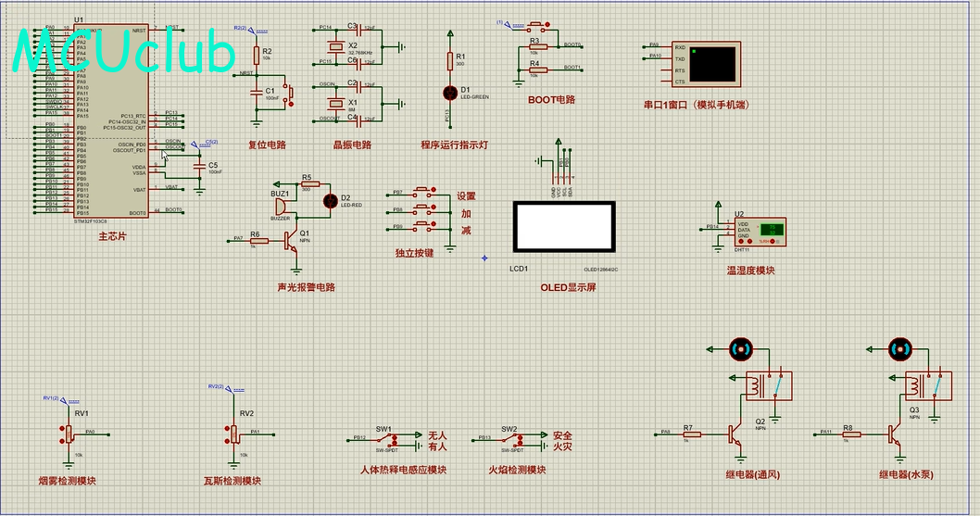
Task: Click resistor R6 on the PA7 line
Action: (258, 241)
